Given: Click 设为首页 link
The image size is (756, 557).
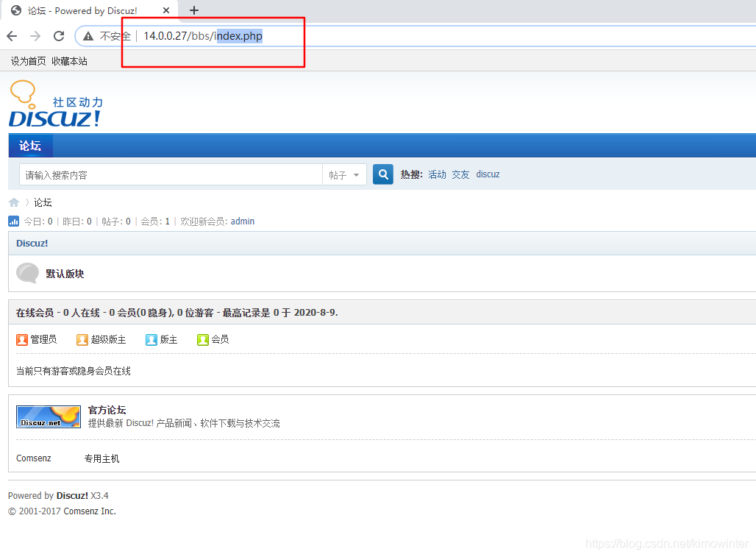Looking at the screenshot, I should click(29, 61).
